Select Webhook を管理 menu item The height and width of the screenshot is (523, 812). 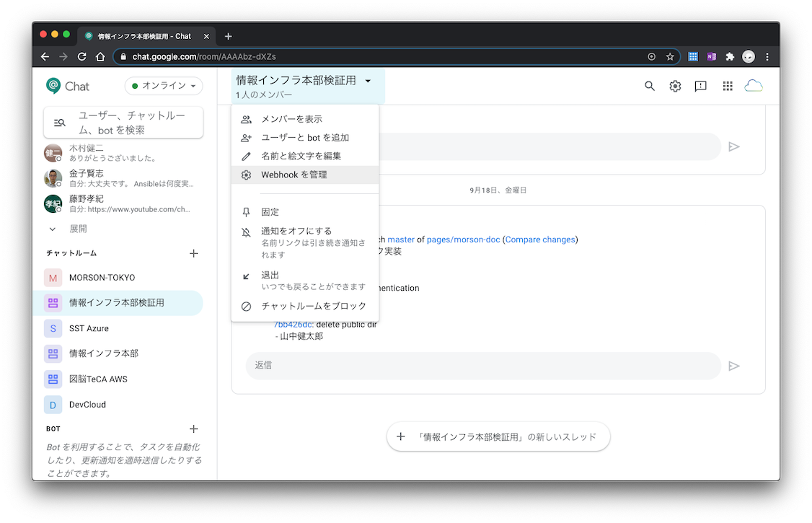tap(294, 175)
